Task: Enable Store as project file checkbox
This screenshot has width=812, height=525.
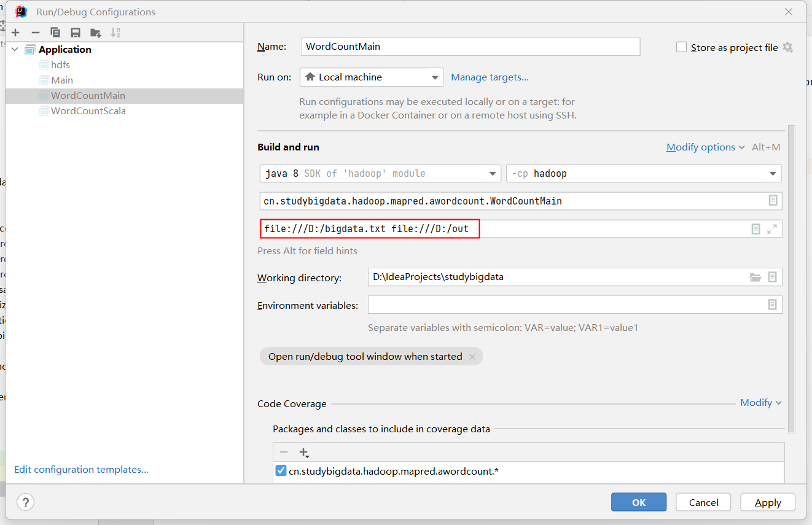Action: coord(681,47)
